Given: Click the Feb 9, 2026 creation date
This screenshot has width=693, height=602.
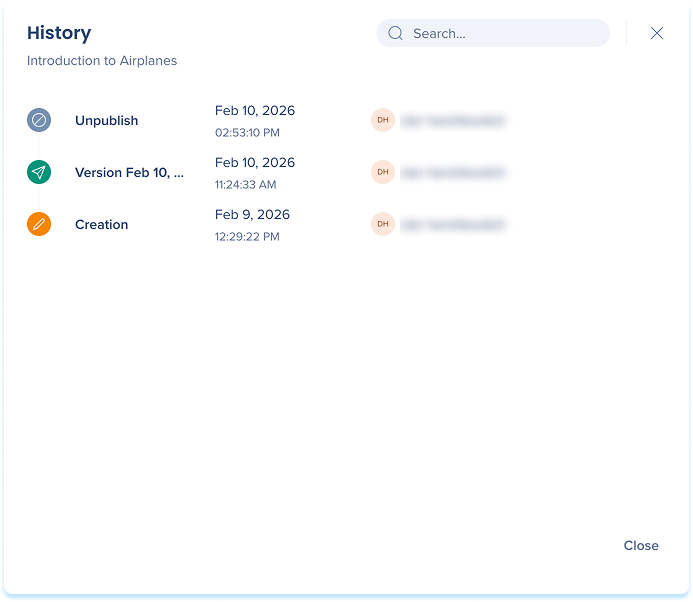Looking at the screenshot, I should (x=252, y=214).
